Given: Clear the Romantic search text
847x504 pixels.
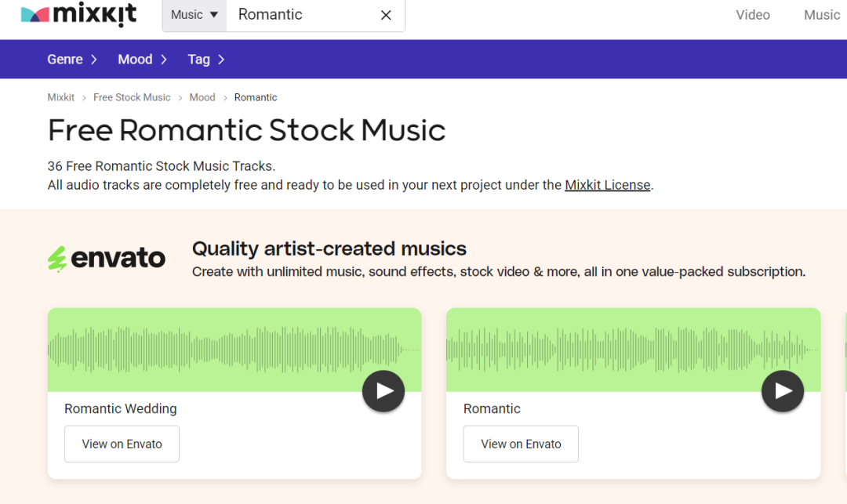Looking at the screenshot, I should tap(386, 15).
